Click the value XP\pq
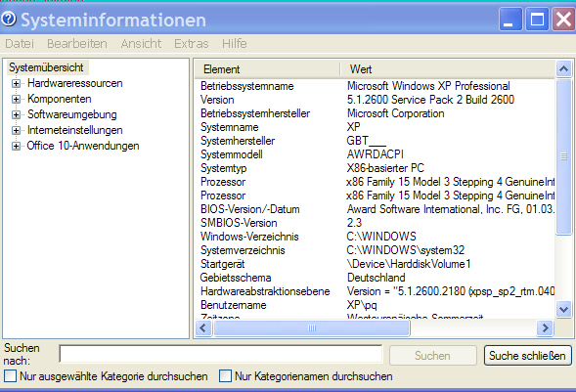 (x=362, y=305)
